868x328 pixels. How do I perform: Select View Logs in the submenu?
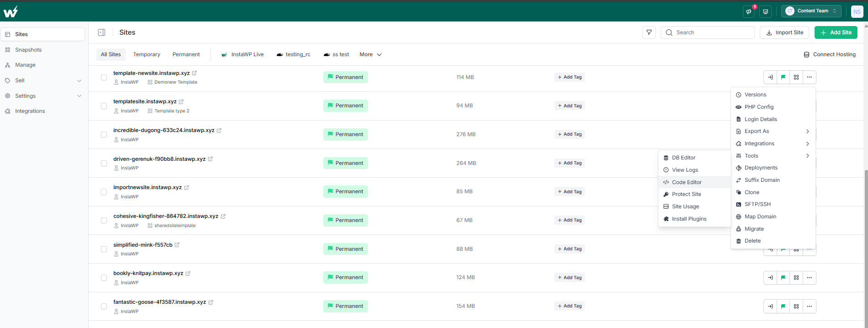pyautogui.click(x=694, y=170)
